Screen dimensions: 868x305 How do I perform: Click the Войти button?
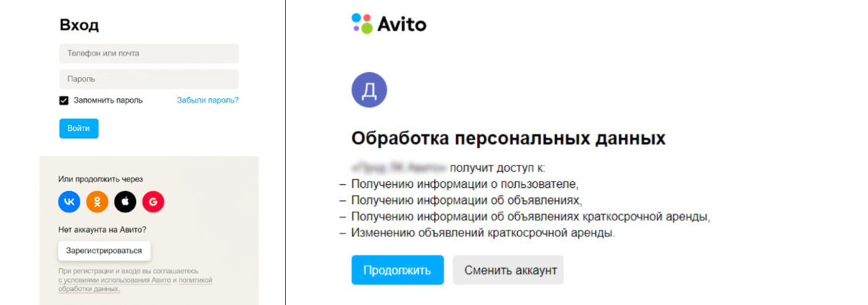click(x=79, y=129)
